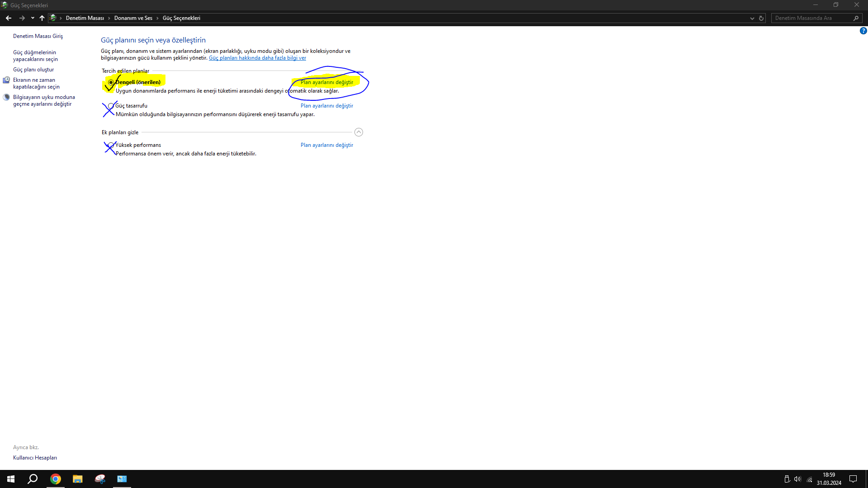Select the Yüksek performans power plan
The width and height of the screenshot is (868, 488).
point(111,145)
